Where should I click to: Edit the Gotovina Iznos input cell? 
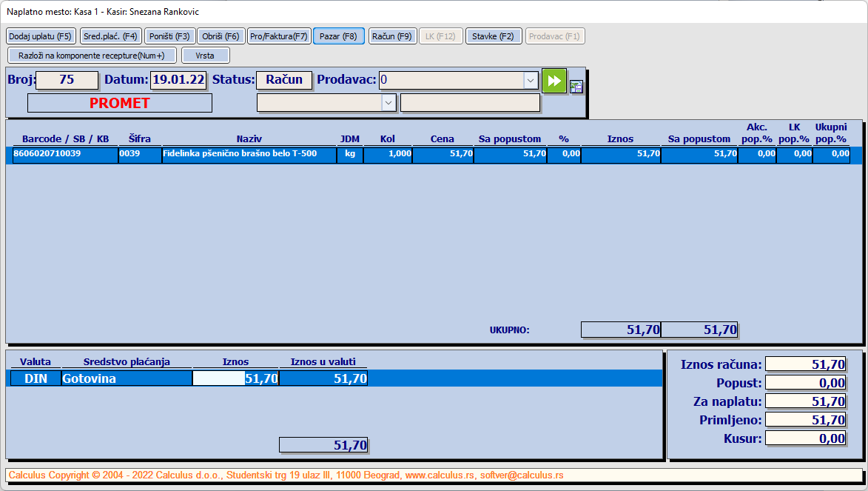click(x=235, y=378)
